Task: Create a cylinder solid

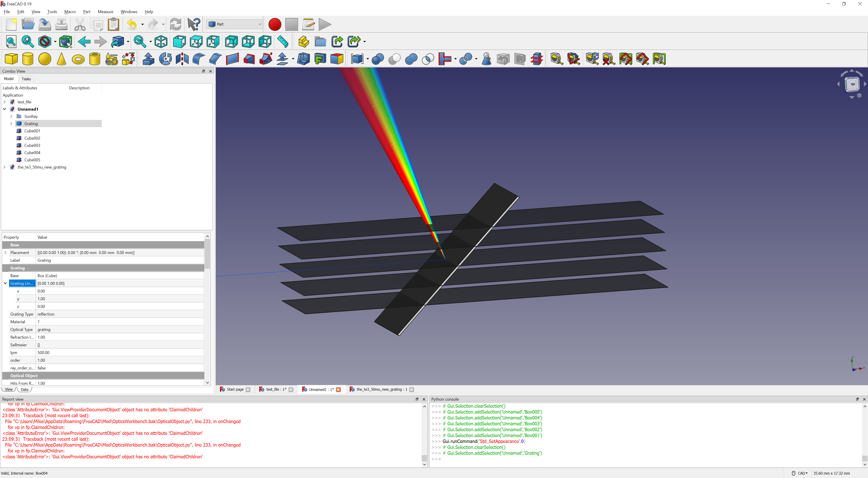Action: point(28,59)
